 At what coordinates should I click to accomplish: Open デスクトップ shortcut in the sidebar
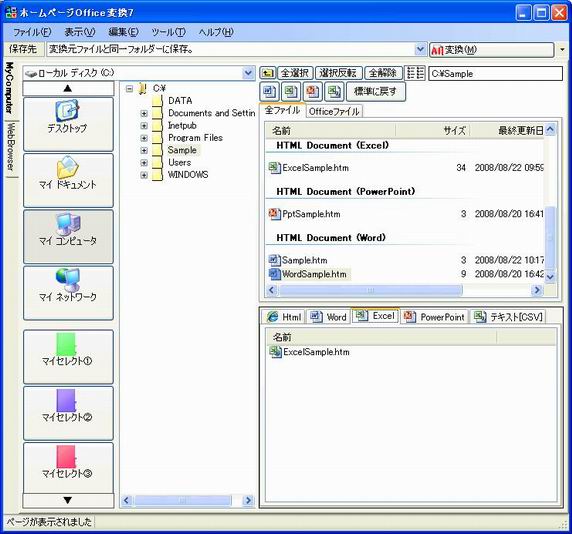68,124
